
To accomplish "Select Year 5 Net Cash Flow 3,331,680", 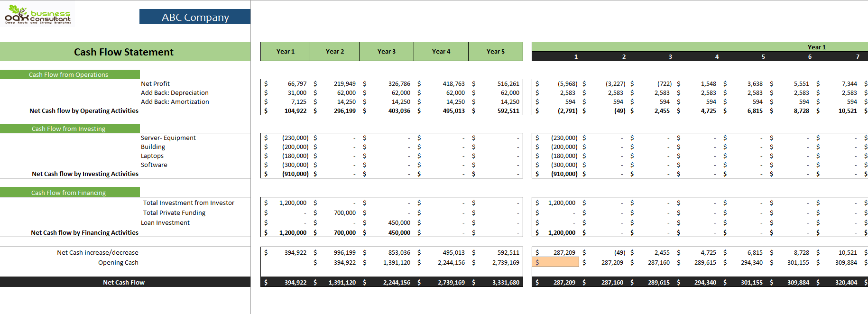I will [506, 282].
